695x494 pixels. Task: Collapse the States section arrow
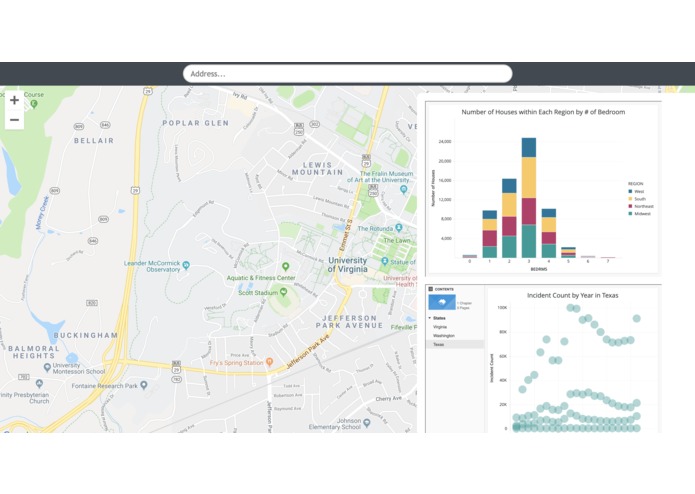[x=429, y=318]
